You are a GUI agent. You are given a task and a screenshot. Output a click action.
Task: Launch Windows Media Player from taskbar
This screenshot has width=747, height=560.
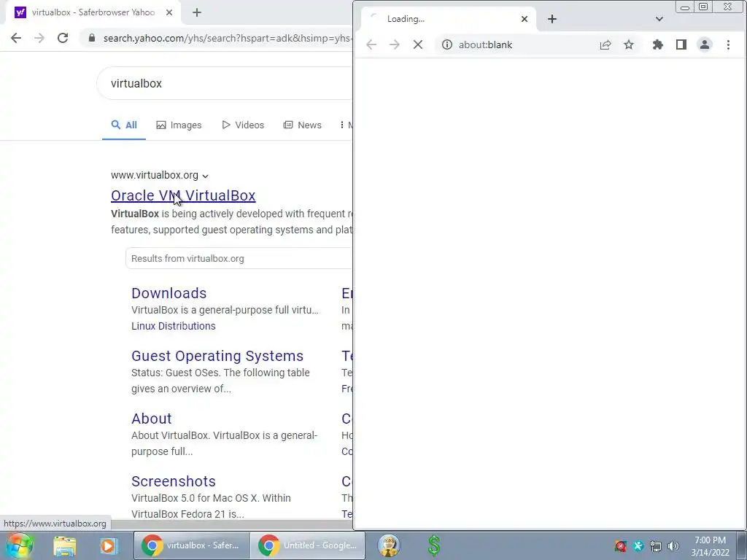coord(108,545)
